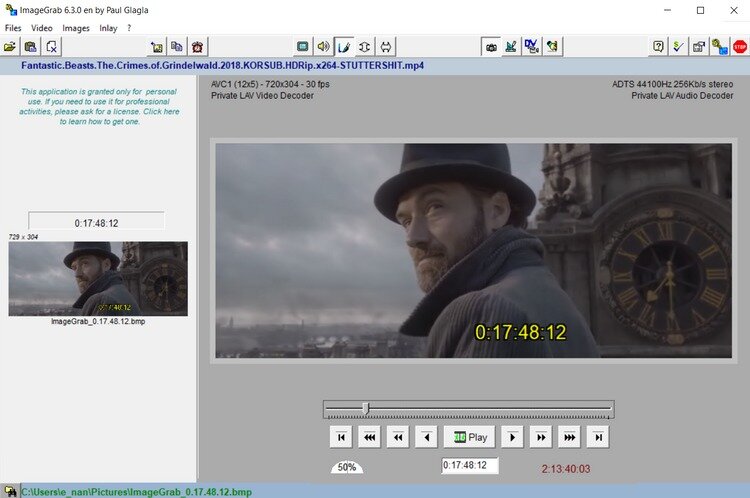Open the Video menu
This screenshot has width=750, height=498.
pyautogui.click(x=42, y=28)
